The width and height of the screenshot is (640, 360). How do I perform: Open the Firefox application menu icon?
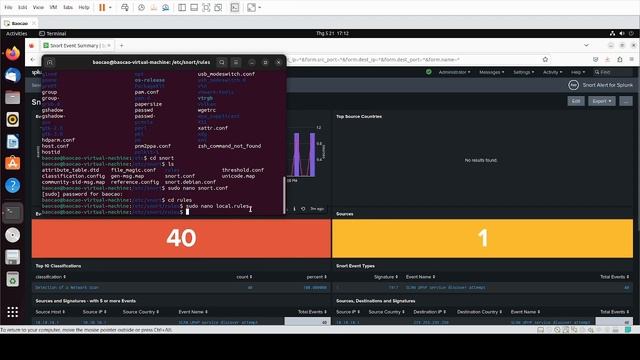632,60
